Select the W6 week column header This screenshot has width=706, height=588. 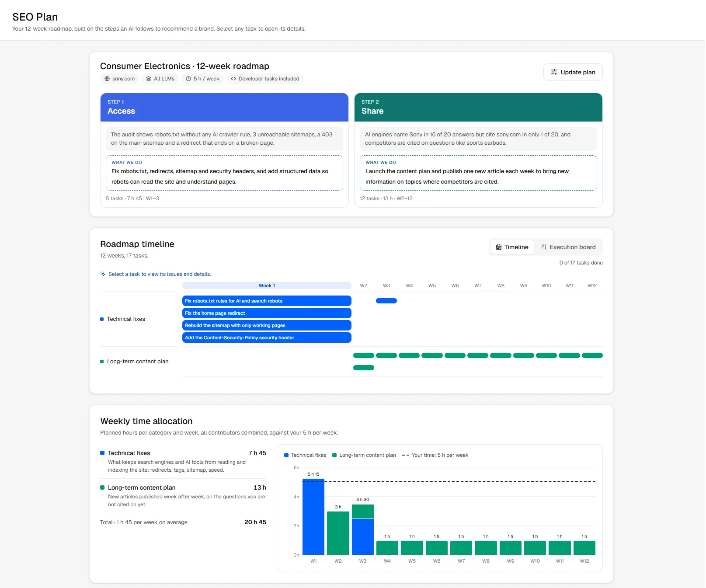point(455,285)
